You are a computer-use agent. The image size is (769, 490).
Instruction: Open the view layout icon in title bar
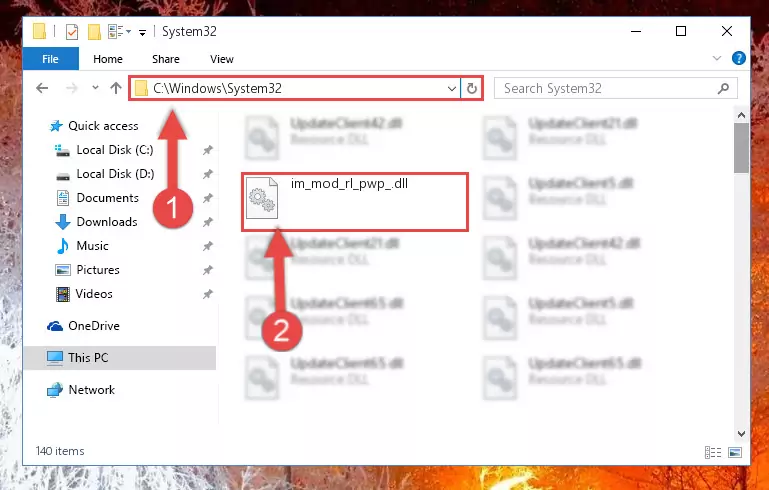[x=116, y=32]
